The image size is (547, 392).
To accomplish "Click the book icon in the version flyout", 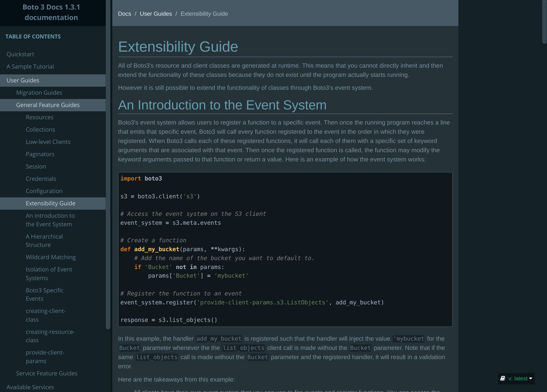I will coord(503,378).
